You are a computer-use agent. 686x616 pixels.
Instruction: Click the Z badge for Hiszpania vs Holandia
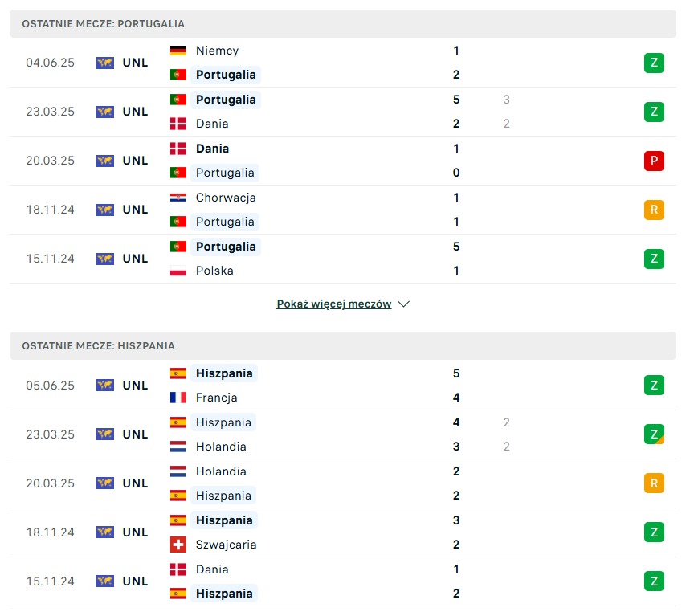tap(654, 434)
